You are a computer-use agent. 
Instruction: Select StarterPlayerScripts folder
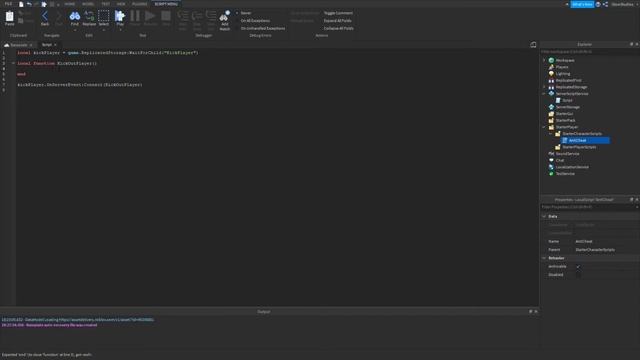point(579,147)
